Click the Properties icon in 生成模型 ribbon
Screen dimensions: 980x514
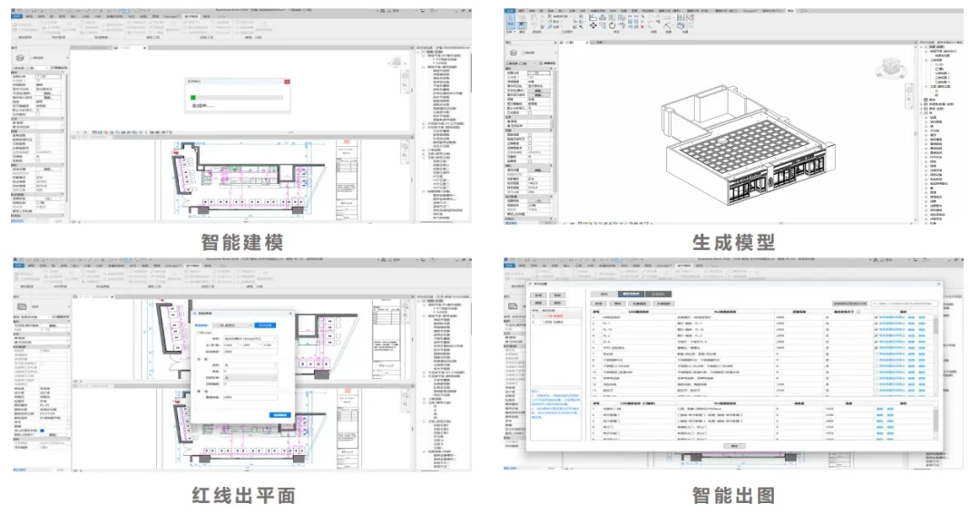click(x=522, y=25)
